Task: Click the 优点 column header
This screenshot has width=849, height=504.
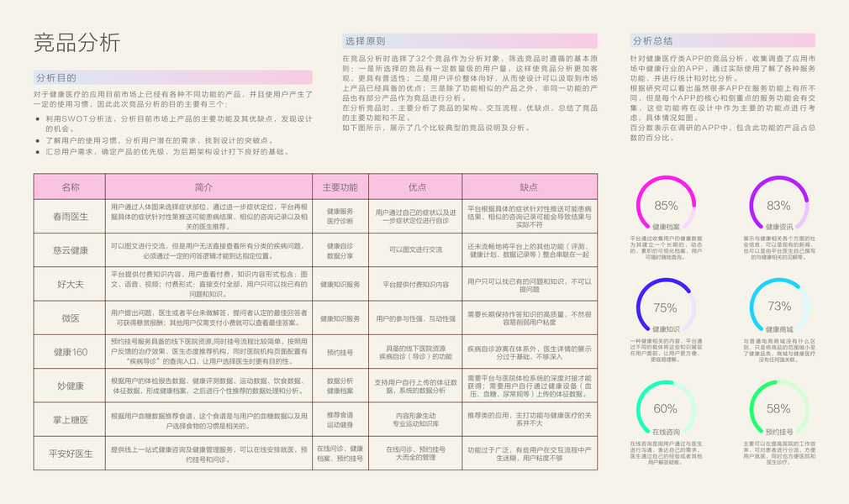Action: tap(415, 186)
